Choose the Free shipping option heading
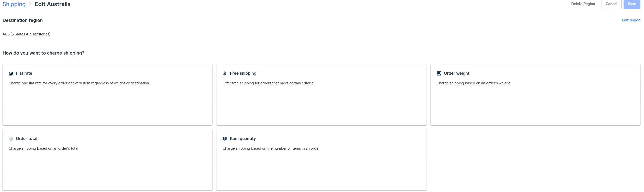Screen dimensions: 644x192 point(243,73)
